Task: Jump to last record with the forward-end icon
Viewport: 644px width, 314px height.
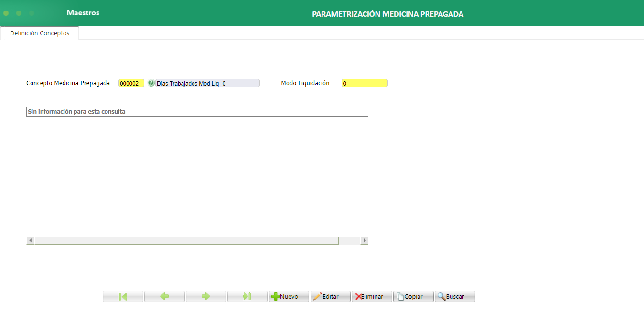Action: click(247, 296)
